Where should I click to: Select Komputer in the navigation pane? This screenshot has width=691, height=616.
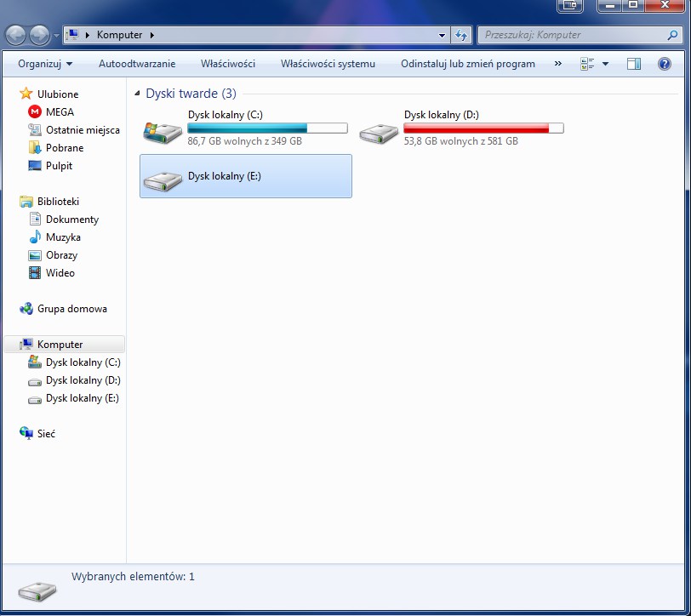click(60, 345)
